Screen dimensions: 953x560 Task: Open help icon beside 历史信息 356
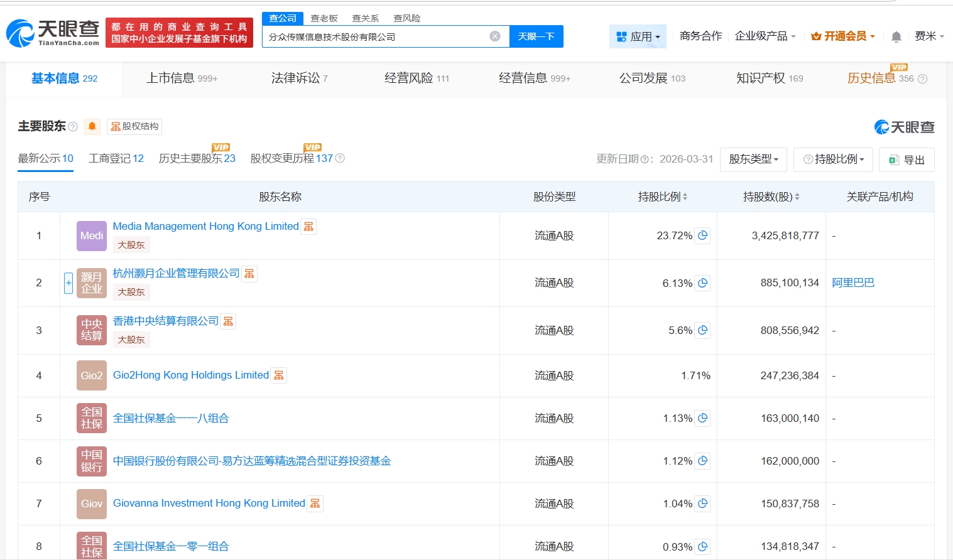(922, 78)
